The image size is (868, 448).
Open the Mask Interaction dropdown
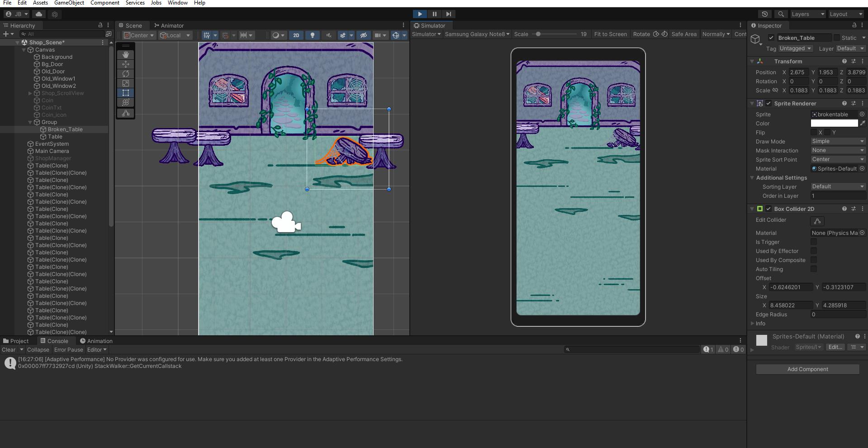tap(838, 150)
